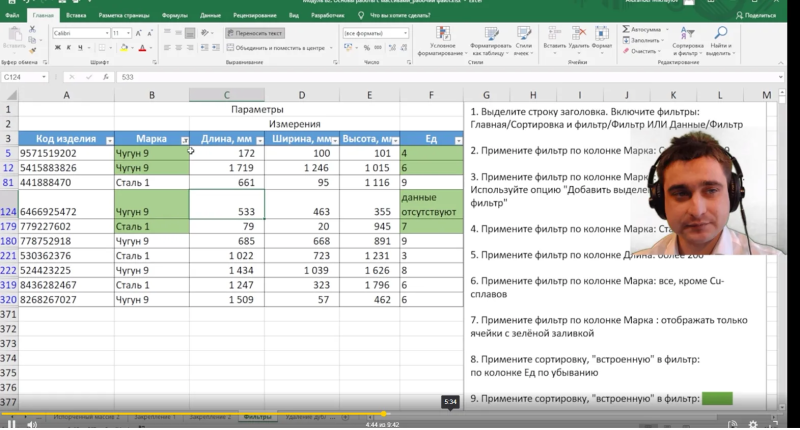This screenshot has width=800, height=430.
Task: Open the Код изделия column filter dropdown
Action: tap(110, 140)
